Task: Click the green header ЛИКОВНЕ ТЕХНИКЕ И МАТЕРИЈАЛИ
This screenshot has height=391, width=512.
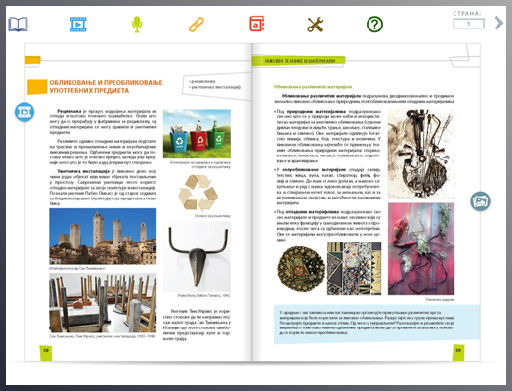Action: pos(300,61)
